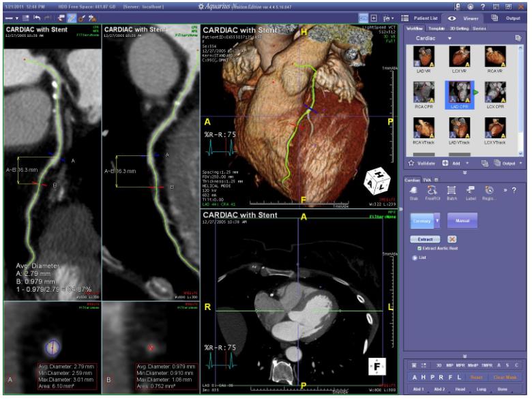Select the Slab tool icon
Viewport: 532px width, 400px height.
tap(413, 192)
